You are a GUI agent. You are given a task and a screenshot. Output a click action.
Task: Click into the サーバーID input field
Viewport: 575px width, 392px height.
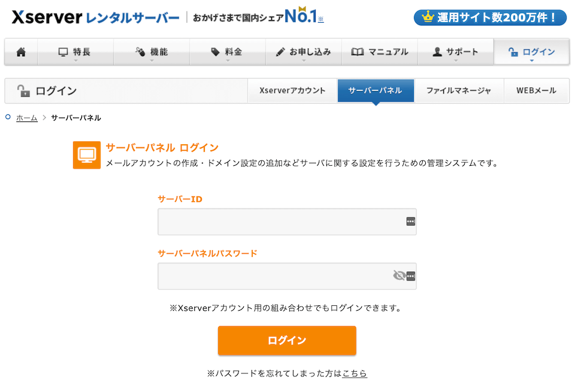click(x=279, y=221)
